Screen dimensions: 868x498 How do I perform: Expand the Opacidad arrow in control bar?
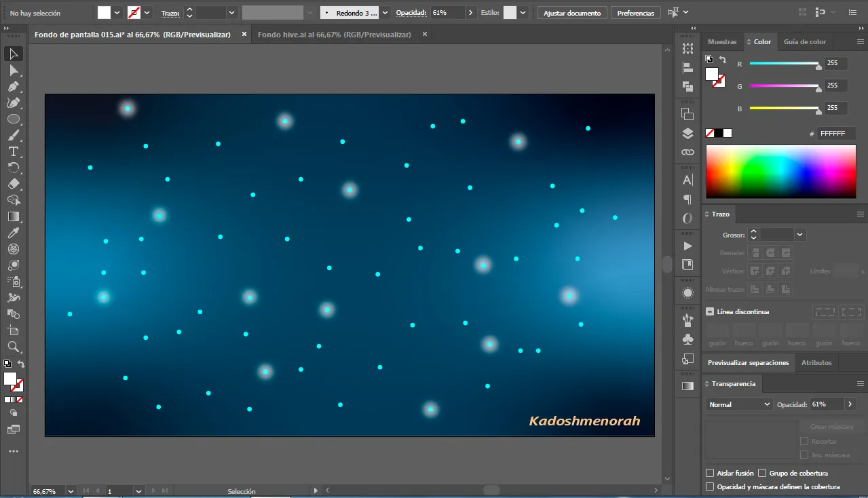click(x=472, y=12)
